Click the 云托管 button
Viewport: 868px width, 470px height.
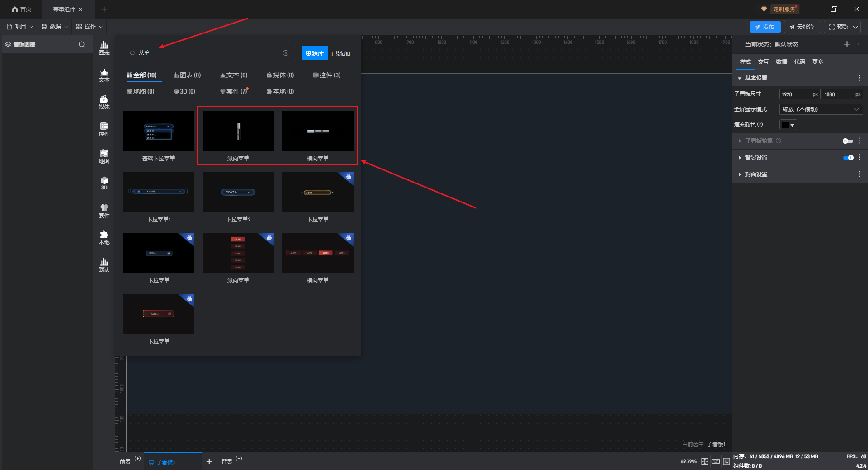coord(802,27)
